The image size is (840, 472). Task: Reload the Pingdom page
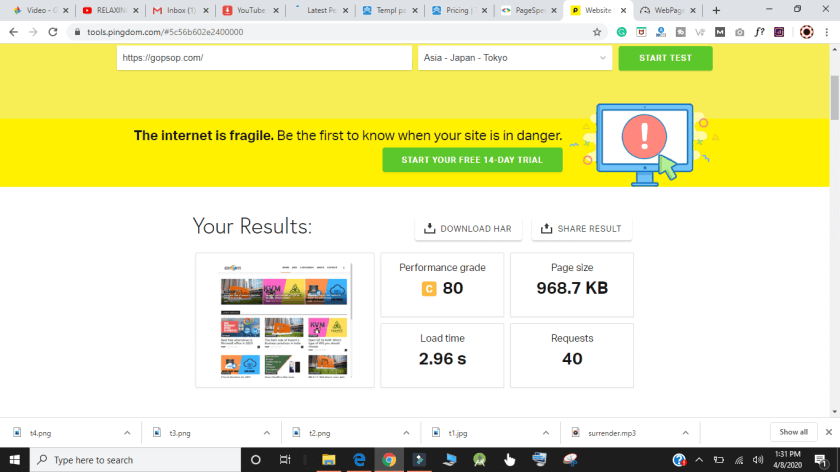point(52,32)
